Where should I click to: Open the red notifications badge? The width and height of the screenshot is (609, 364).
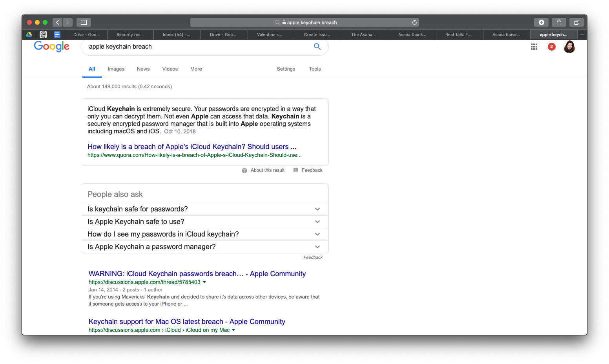(x=552, y=47)
